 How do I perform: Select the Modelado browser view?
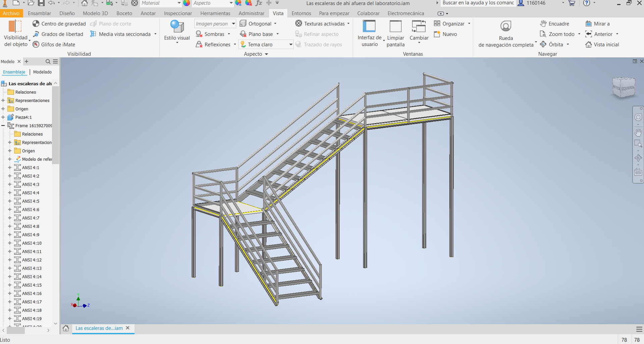pyautogui.click(x=42, y=72)
